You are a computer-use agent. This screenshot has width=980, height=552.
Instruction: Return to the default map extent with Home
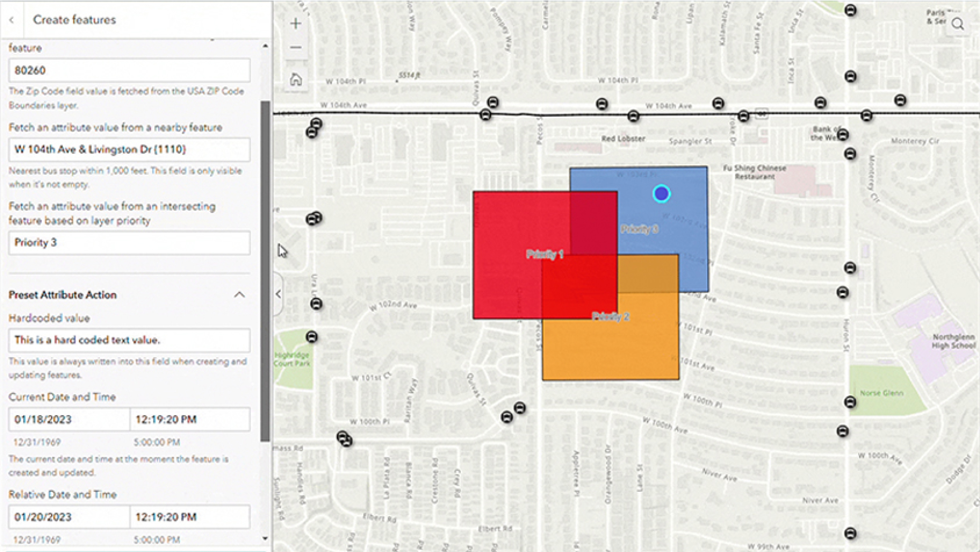point(296,79)
